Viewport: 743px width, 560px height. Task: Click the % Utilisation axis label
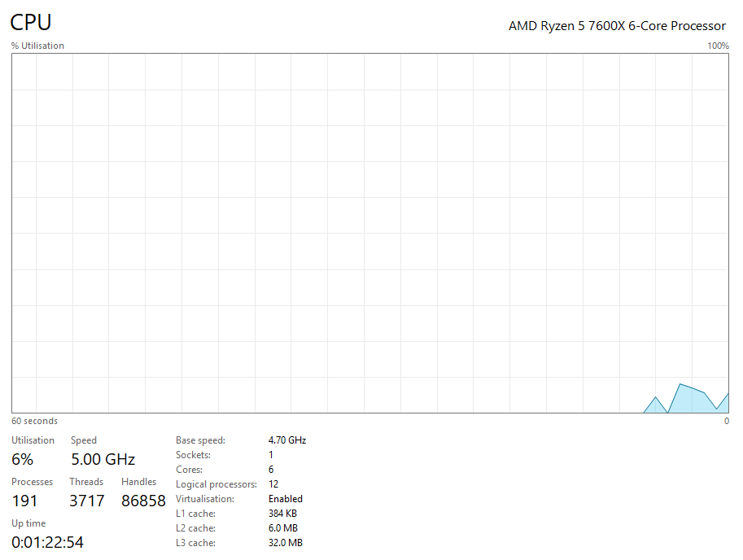tap(37, 46)
